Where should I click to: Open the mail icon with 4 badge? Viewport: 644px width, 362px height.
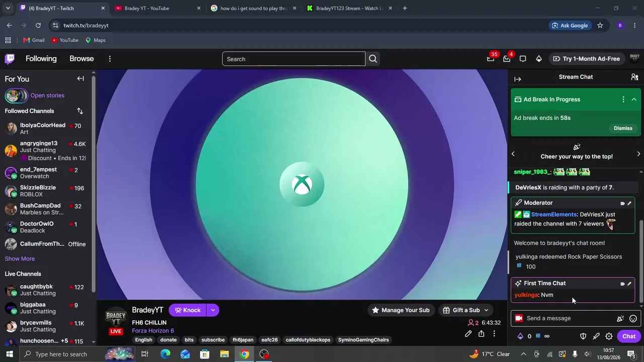coord(507,59)
